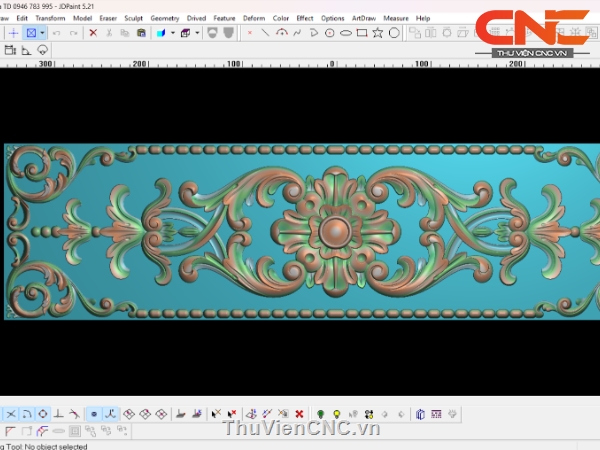Toggle the crosshair cursor button in top toolbar

click(13, 33)
